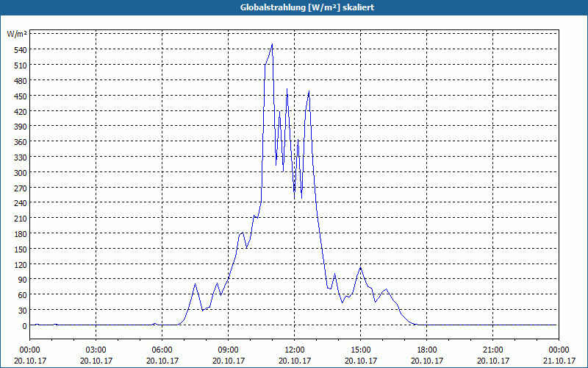This screenshot has height=368, width=588.
Task: Select the 450 y-axis value
Action: click(21, 96)
